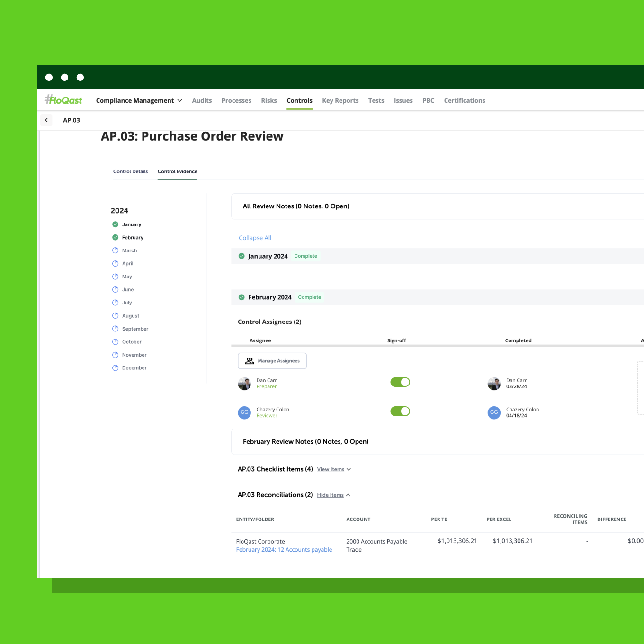Click the progress circle icon beside June
This screenshot has height=644, width=644.
click(x=115, y=289)
